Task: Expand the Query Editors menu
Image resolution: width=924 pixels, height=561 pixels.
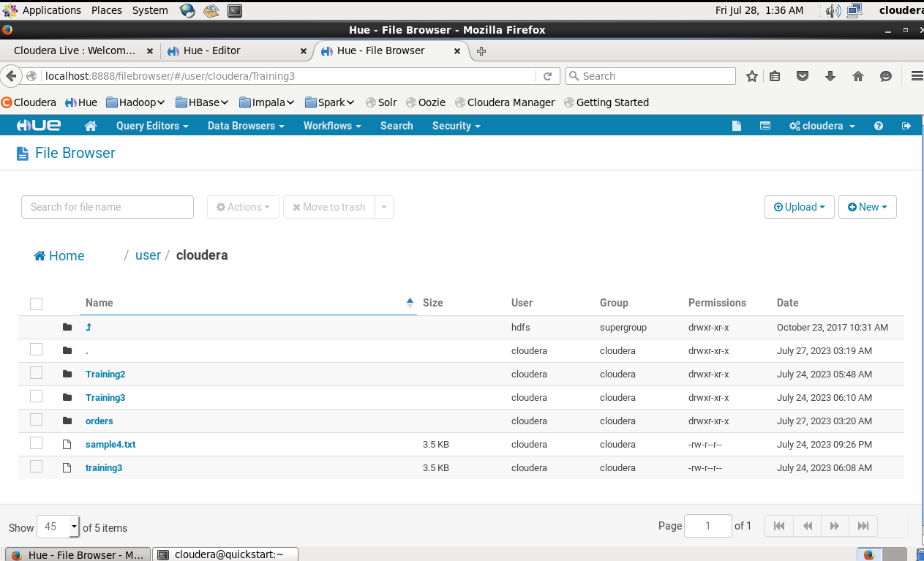Action: (151, 126)
